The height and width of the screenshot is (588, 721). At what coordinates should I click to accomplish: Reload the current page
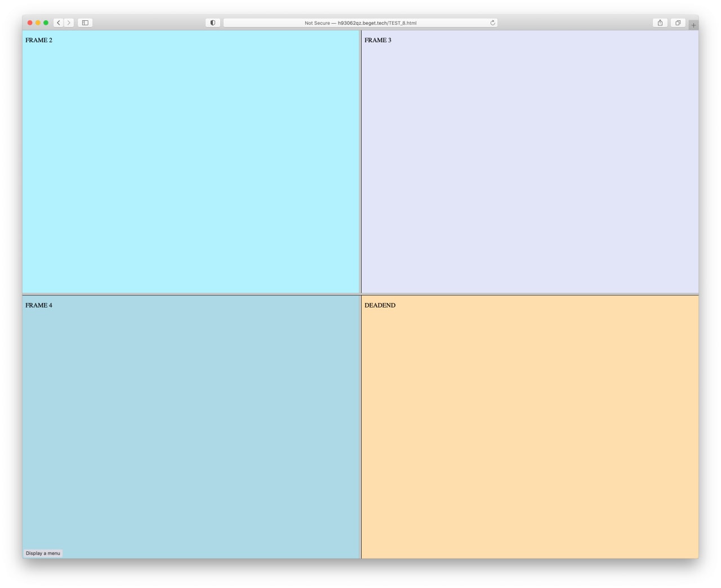[x=492, y=23]
